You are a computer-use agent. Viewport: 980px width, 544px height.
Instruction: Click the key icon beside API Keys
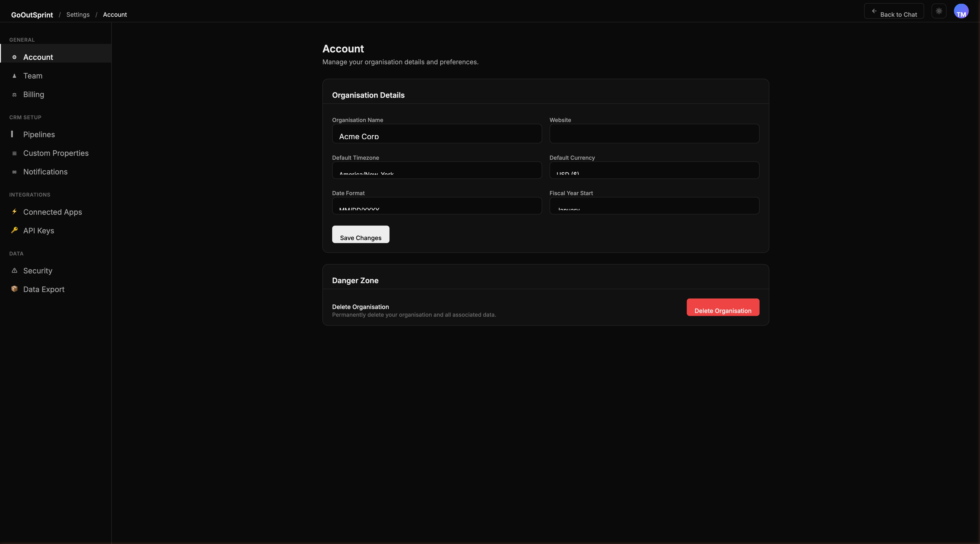point(14,230)
